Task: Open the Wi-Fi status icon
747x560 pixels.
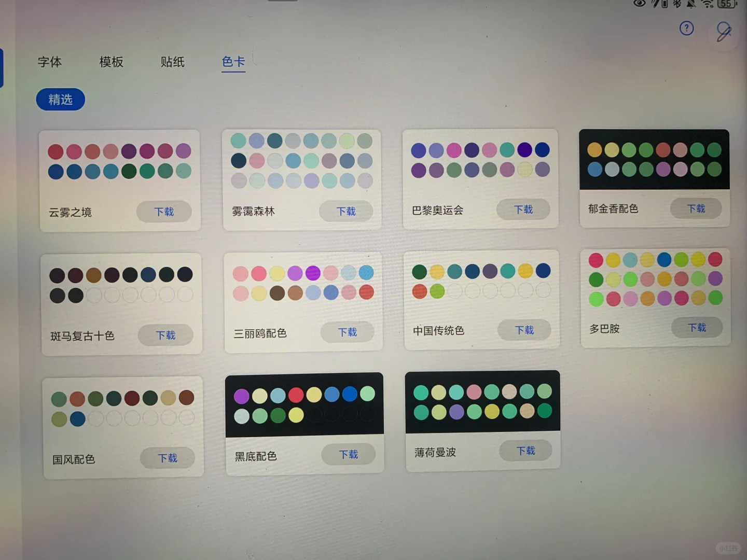Action: click(x=707, y=4)
